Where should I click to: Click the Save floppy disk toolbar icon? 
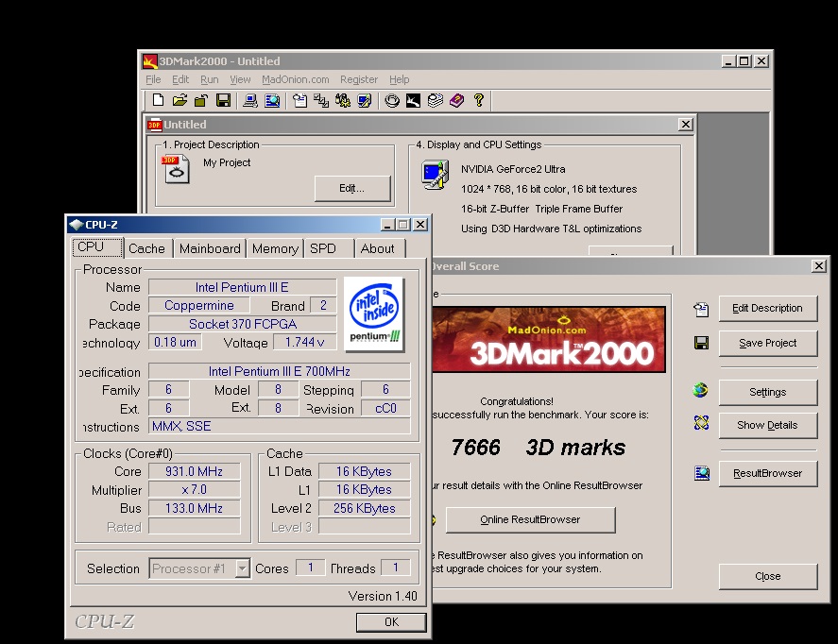coord(223,100)
